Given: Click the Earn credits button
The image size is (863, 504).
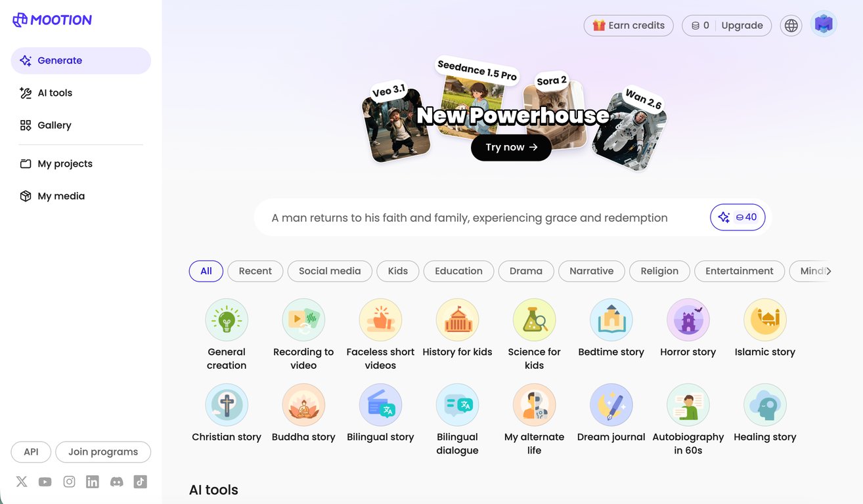Looking at the screenshot, I should coord(629,26).
